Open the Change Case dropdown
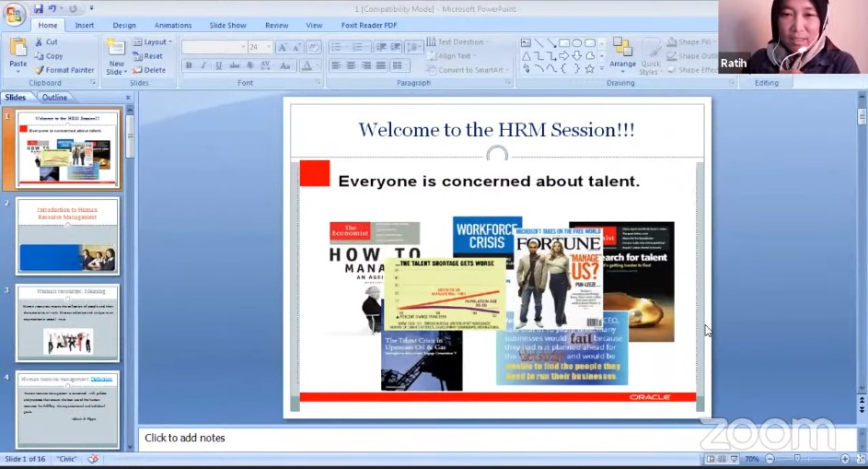This screenshot has width=868, height=469. point(285,65)
